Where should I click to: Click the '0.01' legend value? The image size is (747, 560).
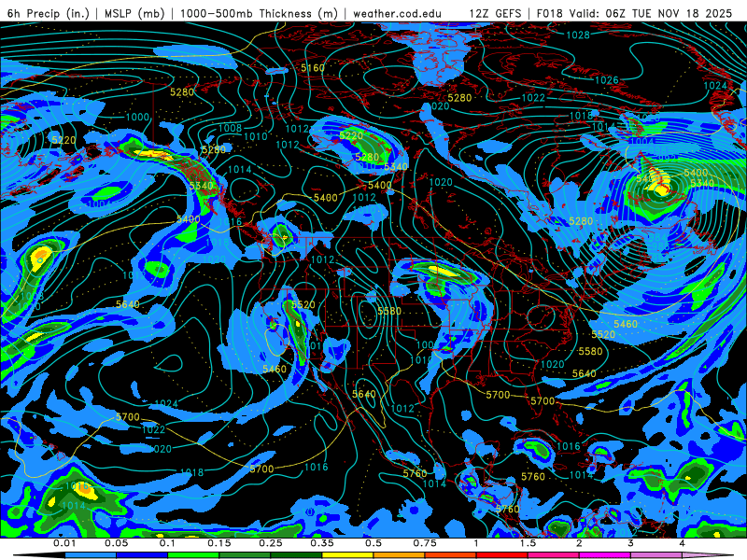point(64,543)
